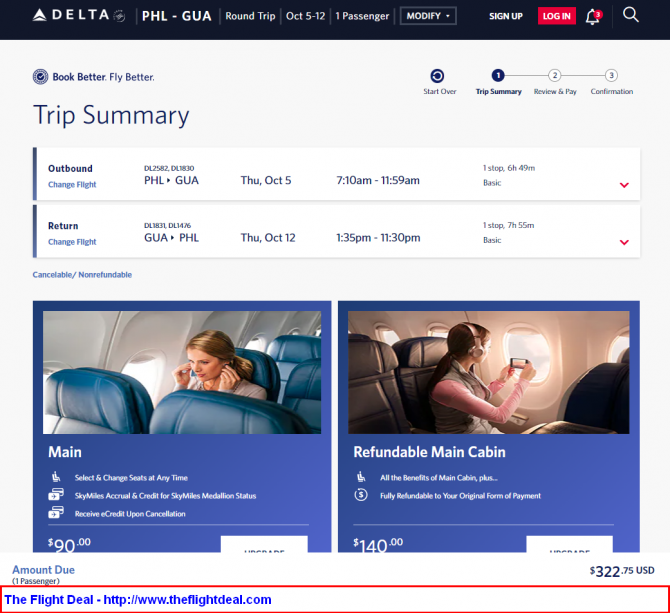
Task: Open search with the magnifying glass icon
Action: coord(631,15)
